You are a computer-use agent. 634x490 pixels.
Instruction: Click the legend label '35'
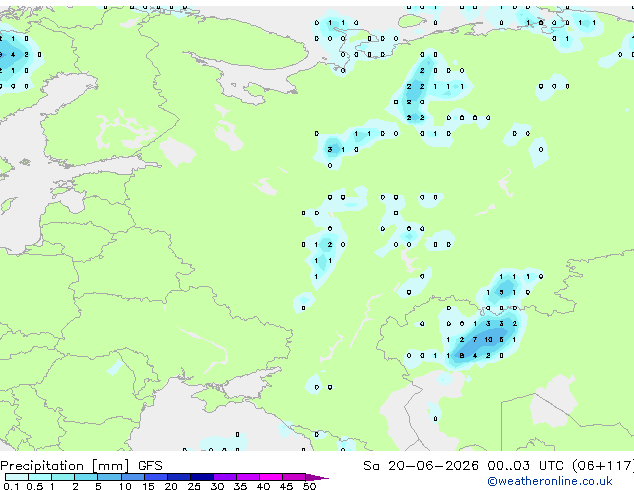click(240, 486)
